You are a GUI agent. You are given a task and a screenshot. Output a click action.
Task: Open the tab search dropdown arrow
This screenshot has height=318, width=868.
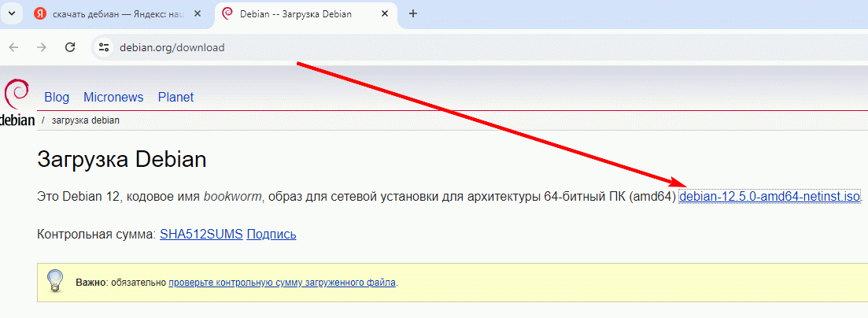click(x=12, y=13)
